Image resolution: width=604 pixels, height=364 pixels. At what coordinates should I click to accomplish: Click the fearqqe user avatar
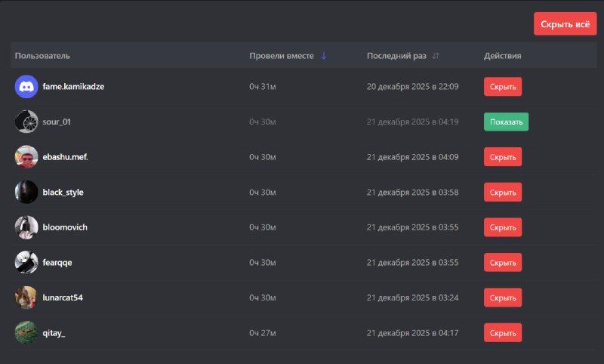pos(26,262)
